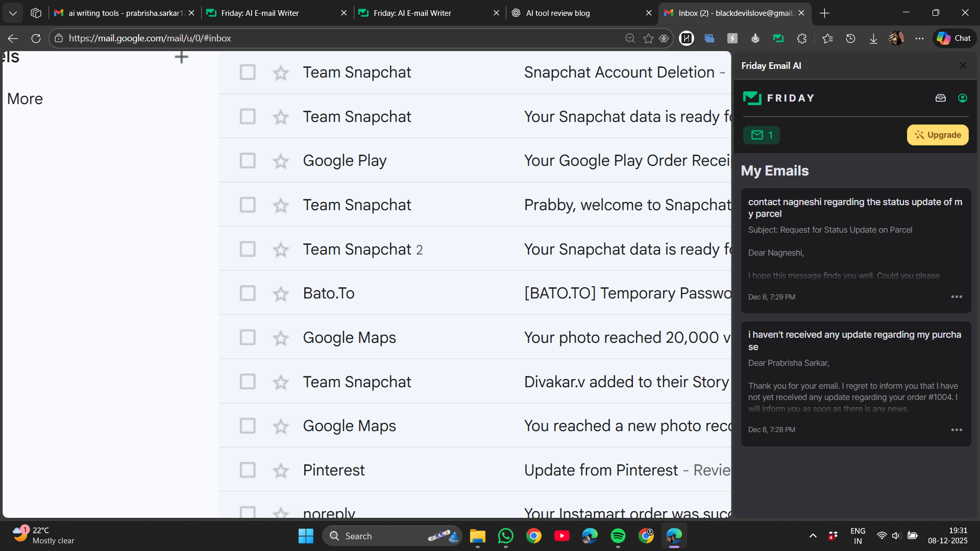Click the browser address bar
The image size is (980, 551).
(337, 38)
